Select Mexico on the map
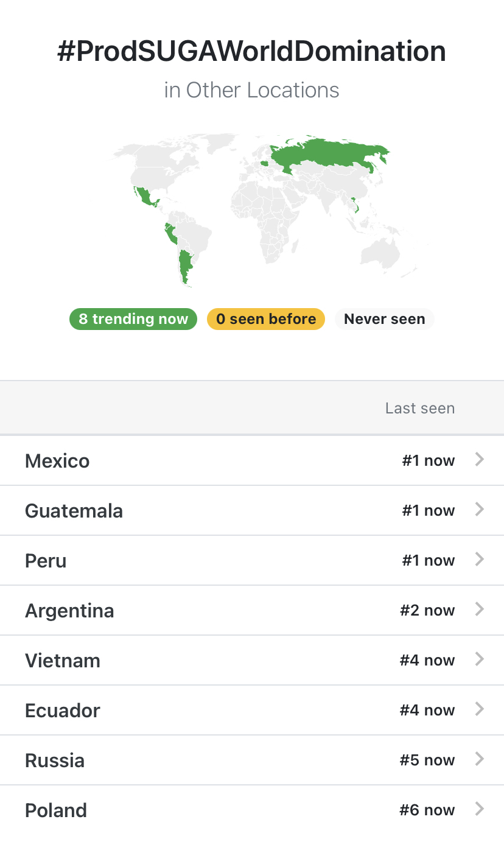This screenshot has width=504, height=850. (x=144, y=196)
